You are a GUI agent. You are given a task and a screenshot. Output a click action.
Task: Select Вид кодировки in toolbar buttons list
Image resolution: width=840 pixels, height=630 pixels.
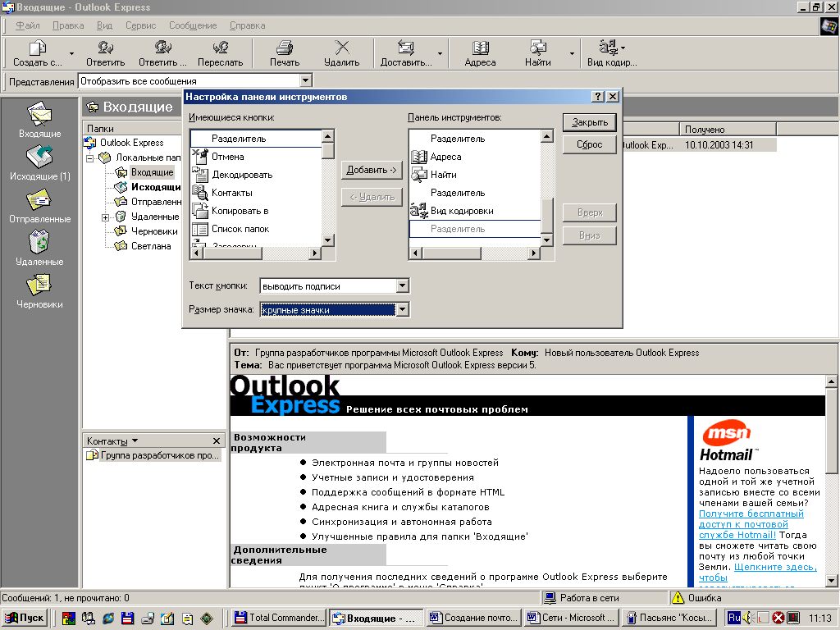pos(475,211)
